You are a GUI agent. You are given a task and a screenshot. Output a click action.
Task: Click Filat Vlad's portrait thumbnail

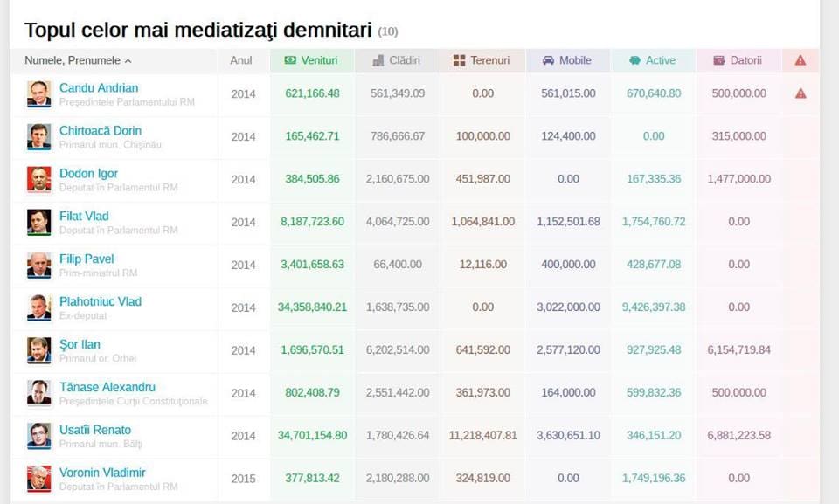point(39,222)
